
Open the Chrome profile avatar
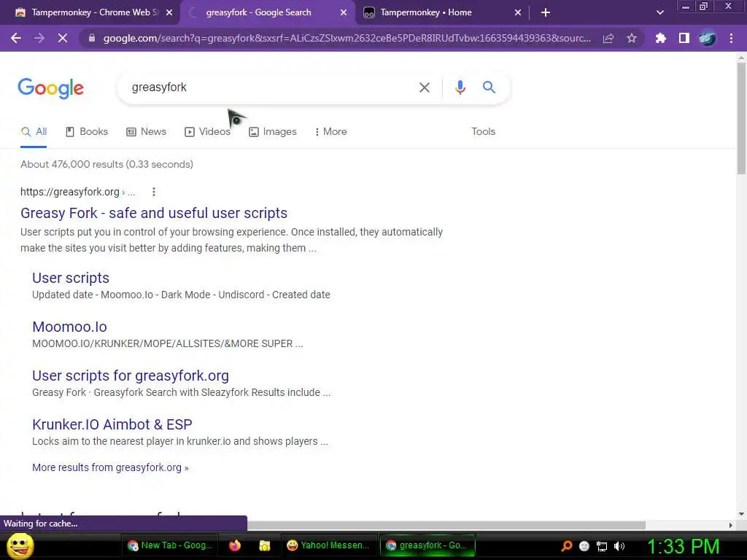708,38
